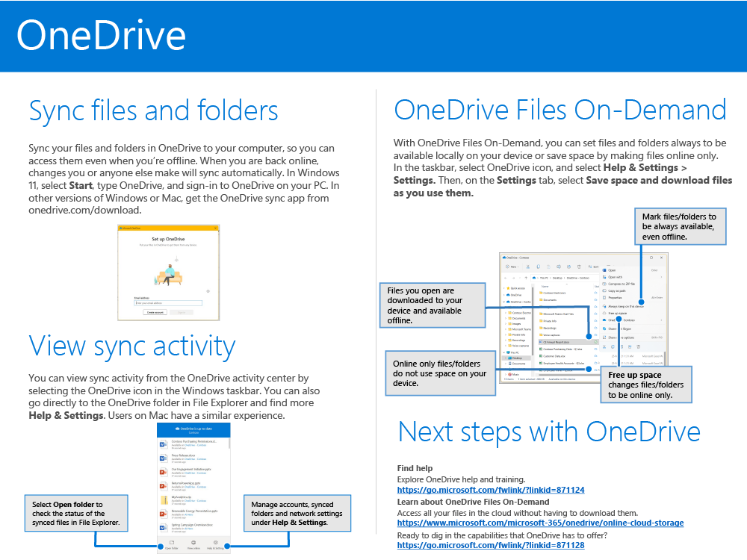Open the Sort dropdown in the Explorer toolbar
This screenshot has width=747, height=560.
click(x=593, y=267)
